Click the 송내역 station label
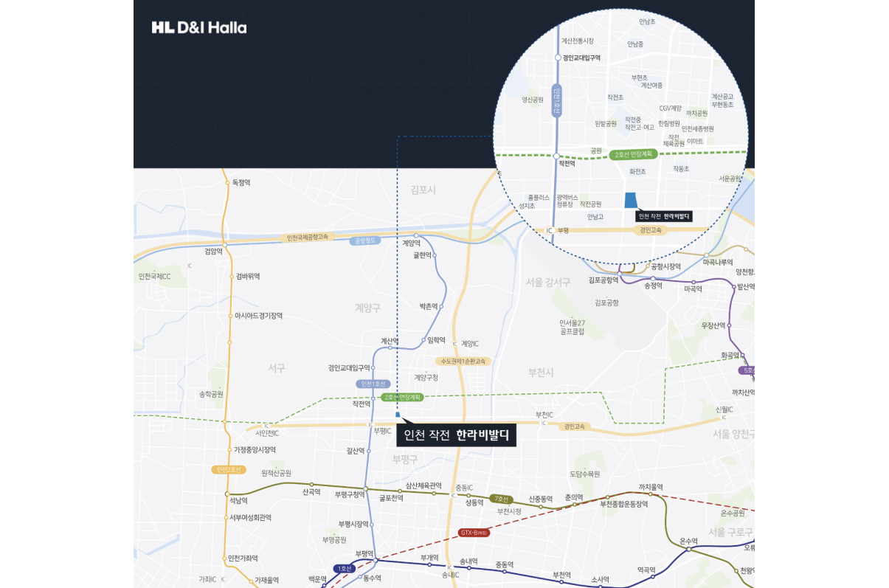This screenshot has width=889, height=588. [468, 561]
